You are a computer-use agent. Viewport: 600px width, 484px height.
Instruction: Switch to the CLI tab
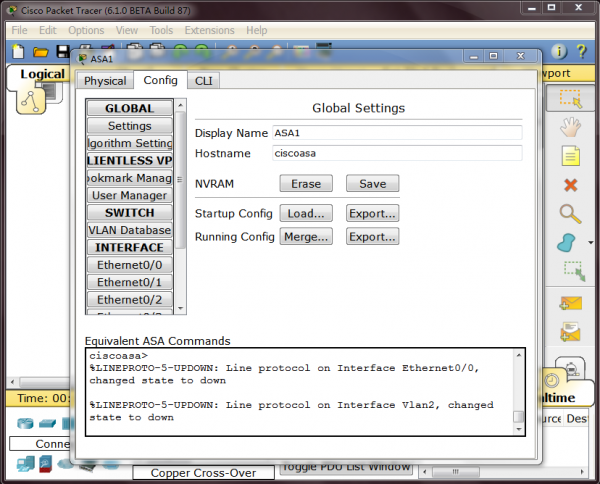[203, 81]
